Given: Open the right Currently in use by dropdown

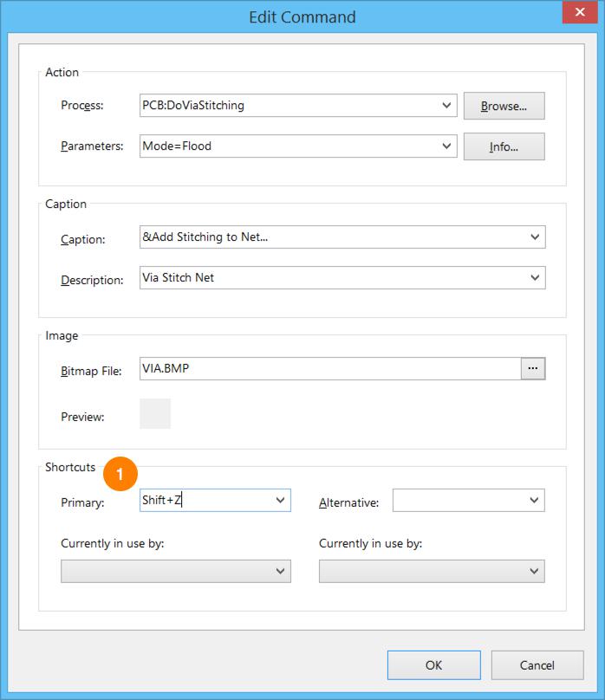Looking at the screenshot, I should (x=535, y=571).
